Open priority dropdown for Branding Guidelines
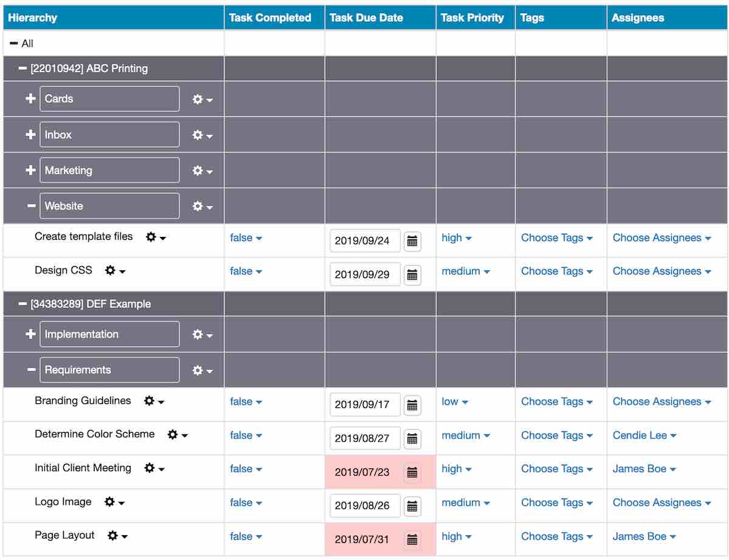This screenshot has height=560, width=729. [454, 402]
